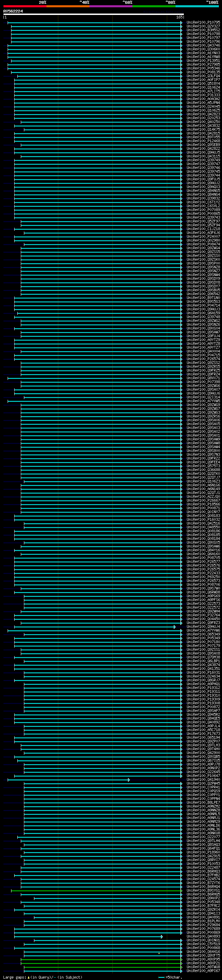
Task: Select hit label UniRef100_P29684
Action: pyautogui.click(x=203, y=924)
